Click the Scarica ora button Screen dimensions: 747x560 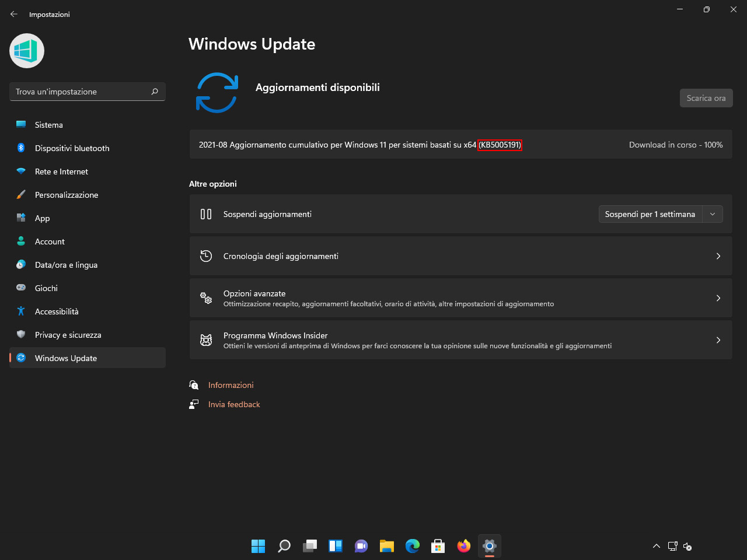(x=706, y=98)
